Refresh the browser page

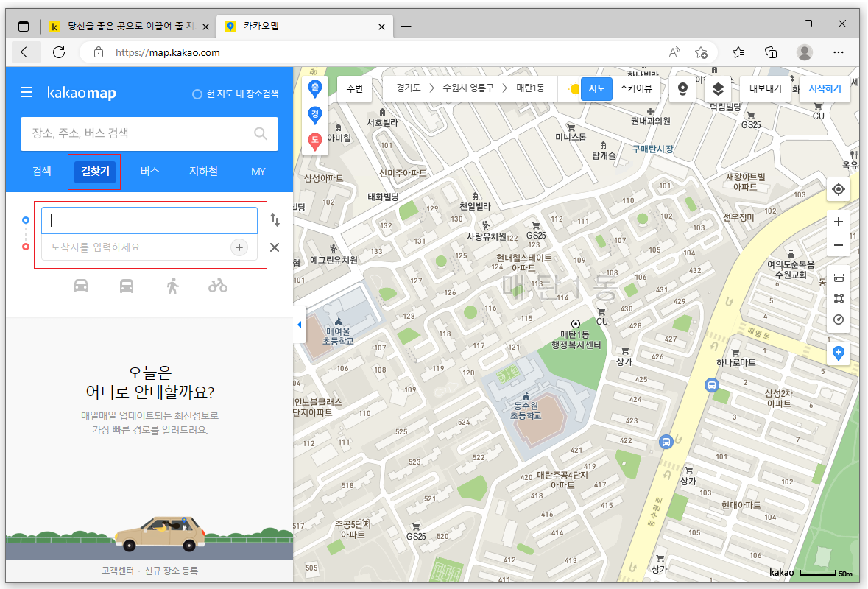(59, 52)
